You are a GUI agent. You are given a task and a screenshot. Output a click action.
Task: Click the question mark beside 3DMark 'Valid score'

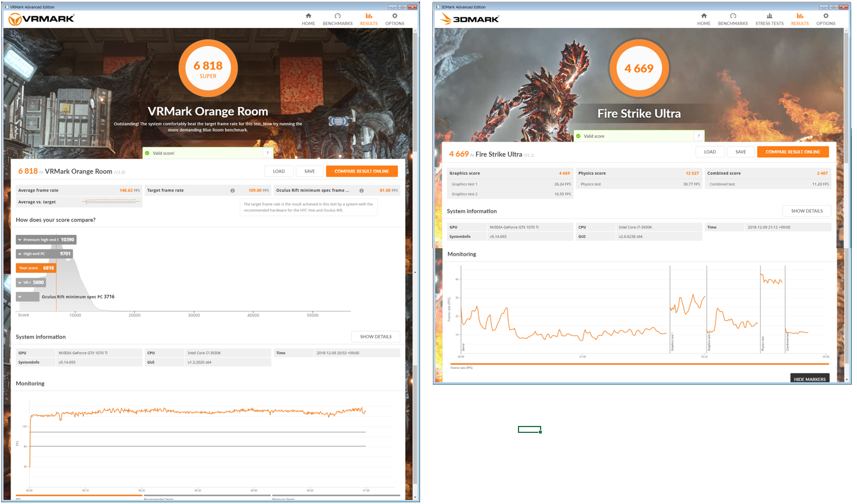[x=699, y=136]
